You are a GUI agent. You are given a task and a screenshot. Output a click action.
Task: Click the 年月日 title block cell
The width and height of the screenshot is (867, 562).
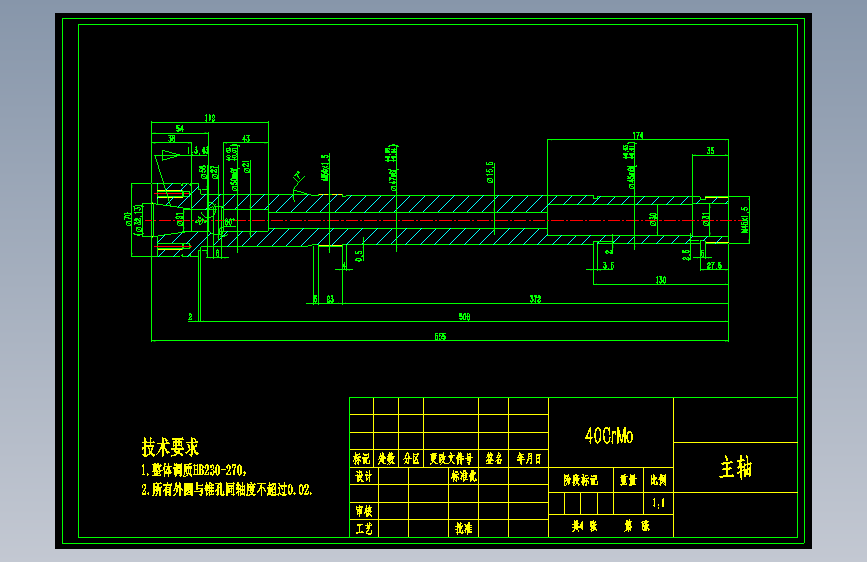pos(528,459)
